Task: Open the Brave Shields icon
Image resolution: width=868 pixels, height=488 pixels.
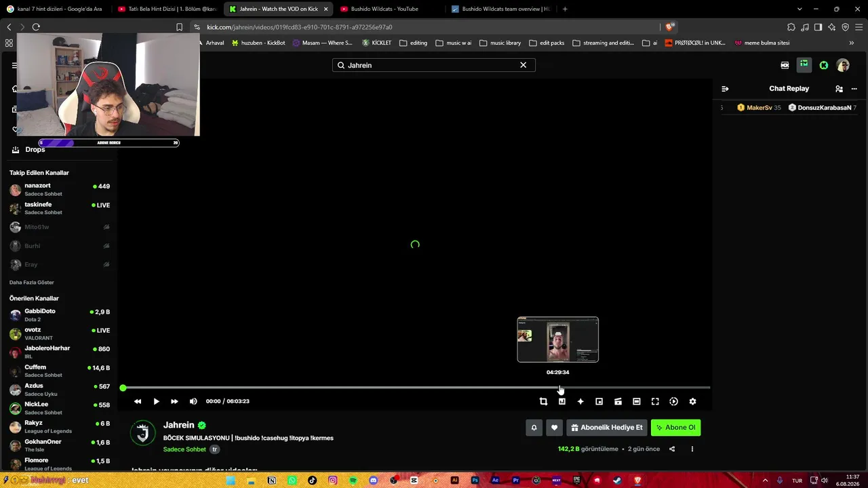Action: [x=669, y=27]
